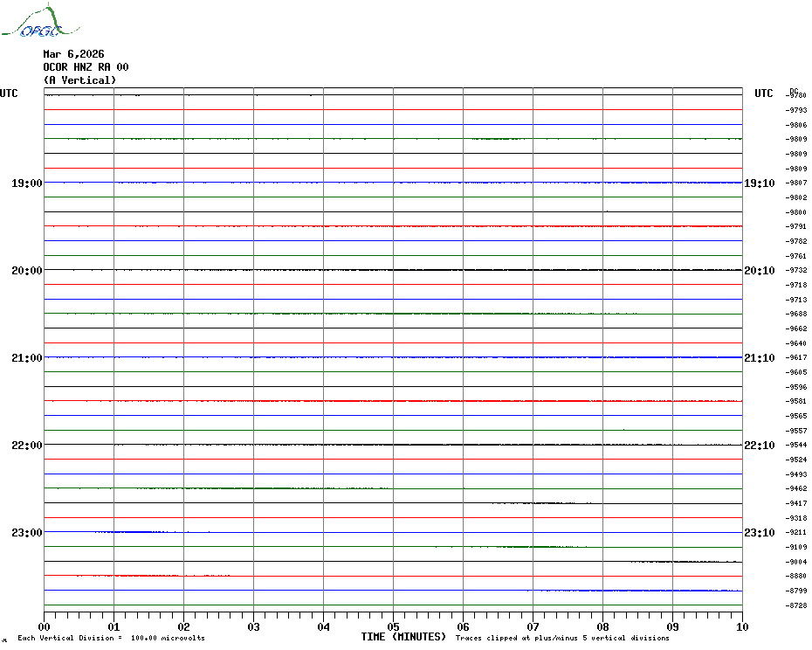
Task: Select the OCOR HNZ RA 00 station label
Action: pyautogui.click(x=86, y=67)
